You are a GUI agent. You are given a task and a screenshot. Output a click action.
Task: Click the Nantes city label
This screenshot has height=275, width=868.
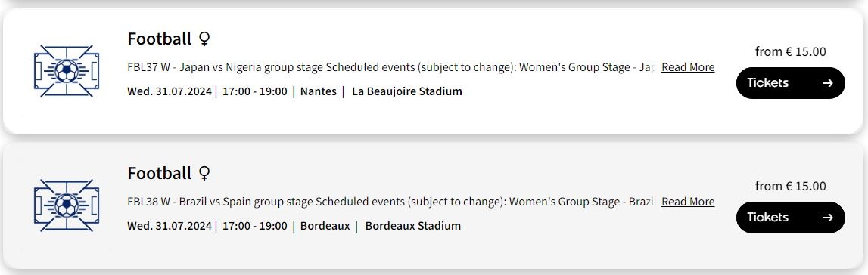pos(319,91)
